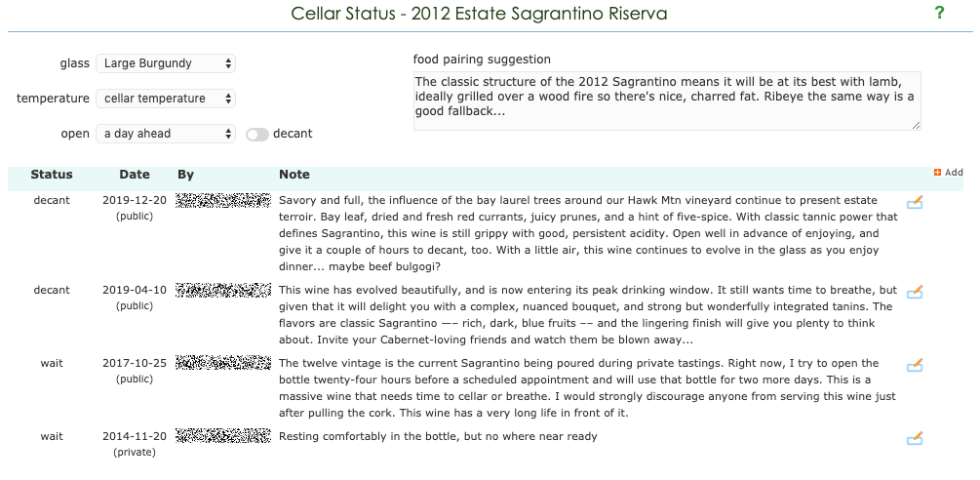Toggle the decant switch
Viewport: 980px width, 480px height.
(256, 135)
